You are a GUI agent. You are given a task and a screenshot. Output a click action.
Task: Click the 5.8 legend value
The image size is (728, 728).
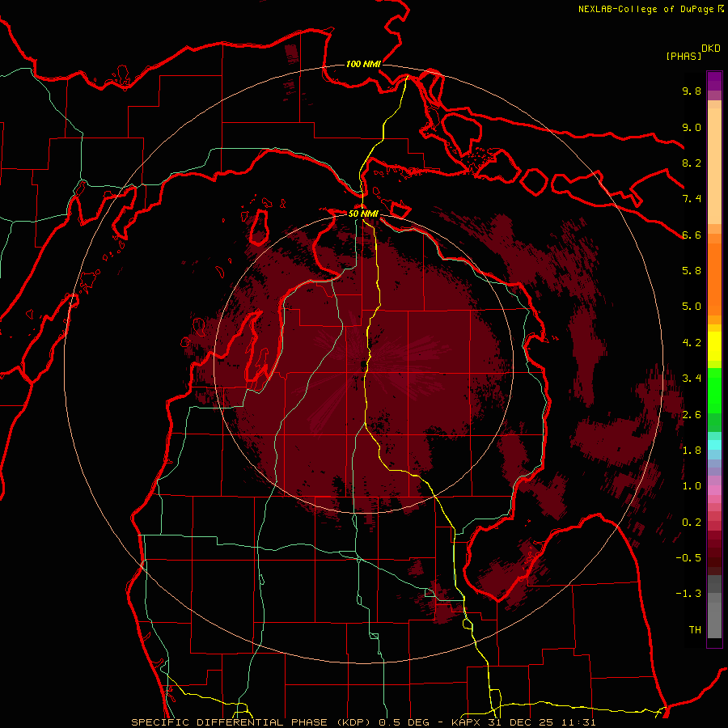pyautogui.click(x=692, y=271)
